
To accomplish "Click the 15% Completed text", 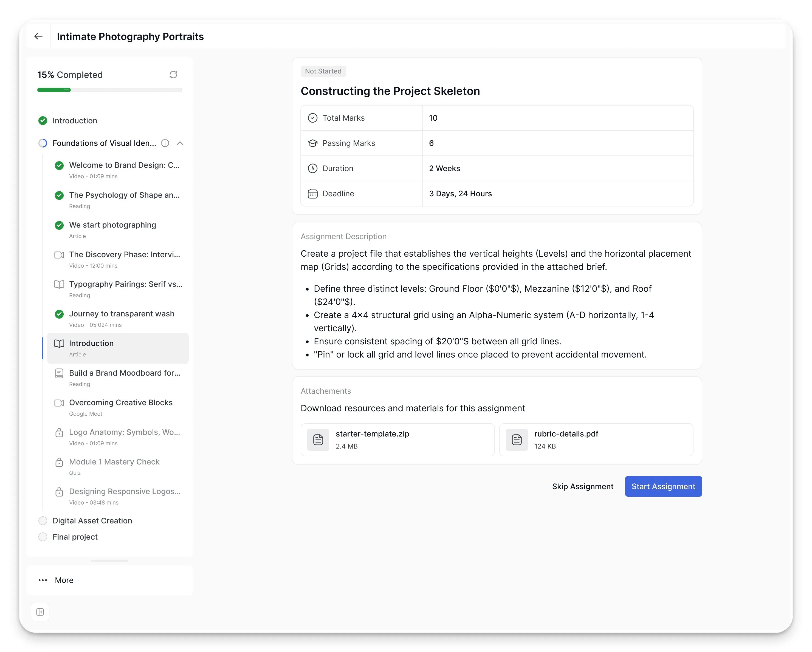I will pyautogui.click(x=70, y=75).
